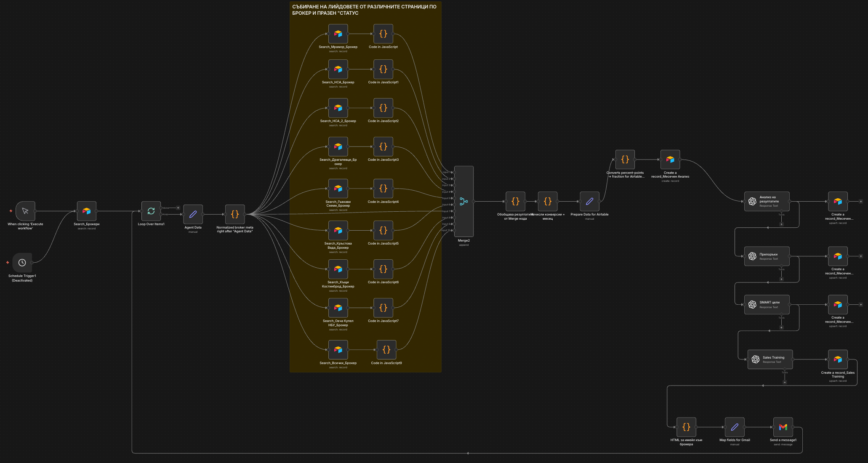Screen dimensions: 868x463
Task: Open Search_Мрамор_Брокер Airtable node
Action: coord(338,34)
